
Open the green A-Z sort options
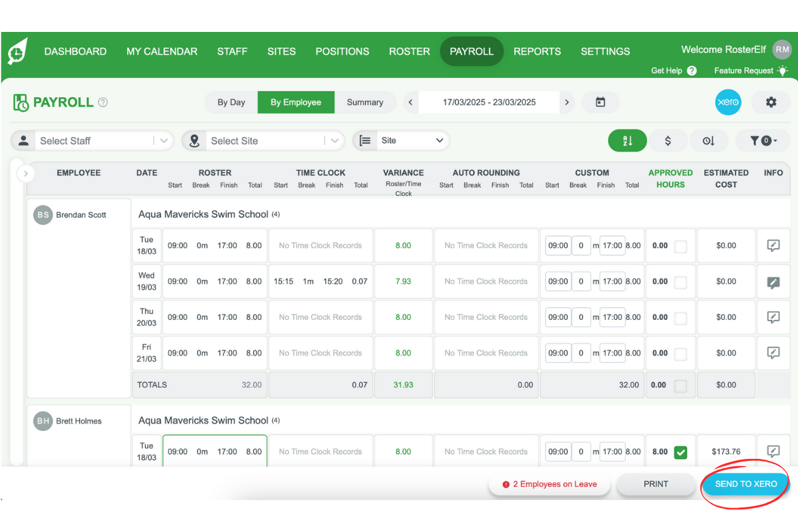coord(627,140)
